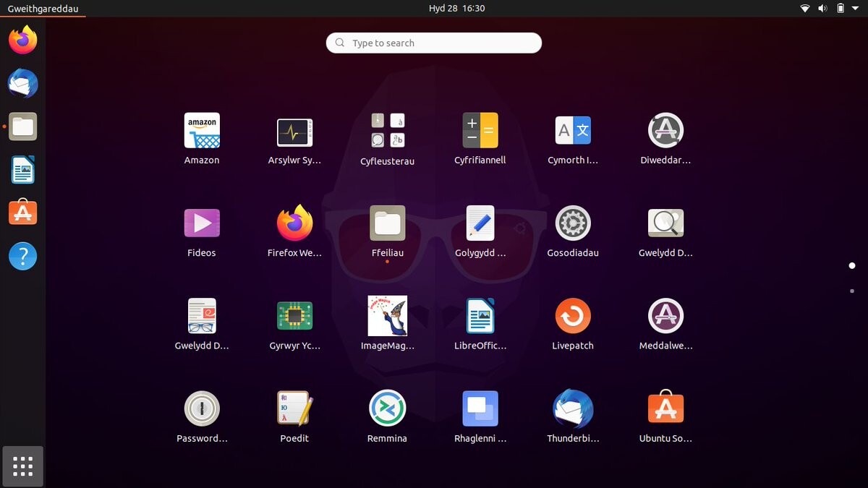
Task: Open Livepatch app
Action: click(573, 316)
